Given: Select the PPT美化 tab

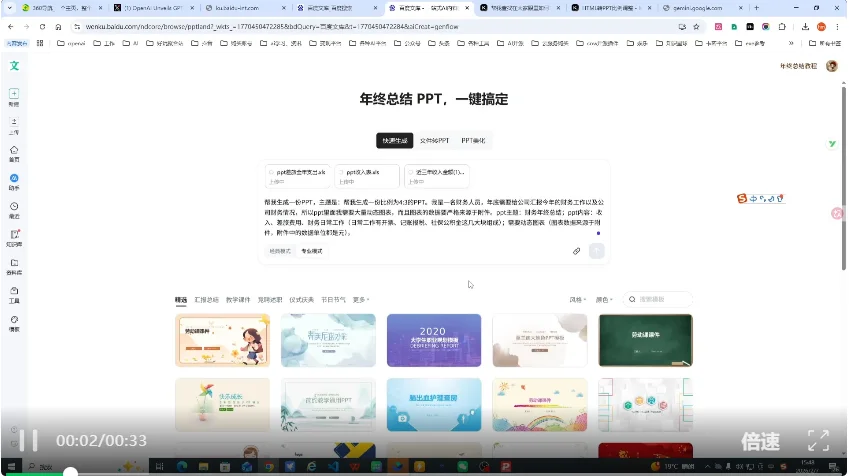Looking at the screenshot, I should [x=473, y=140].
